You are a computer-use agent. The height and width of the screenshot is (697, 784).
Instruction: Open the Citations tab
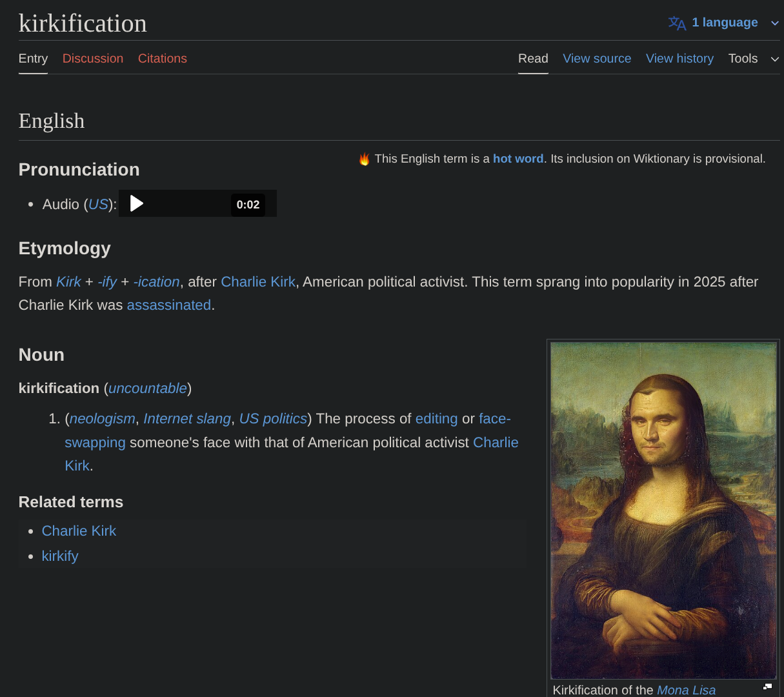[163, 59]
